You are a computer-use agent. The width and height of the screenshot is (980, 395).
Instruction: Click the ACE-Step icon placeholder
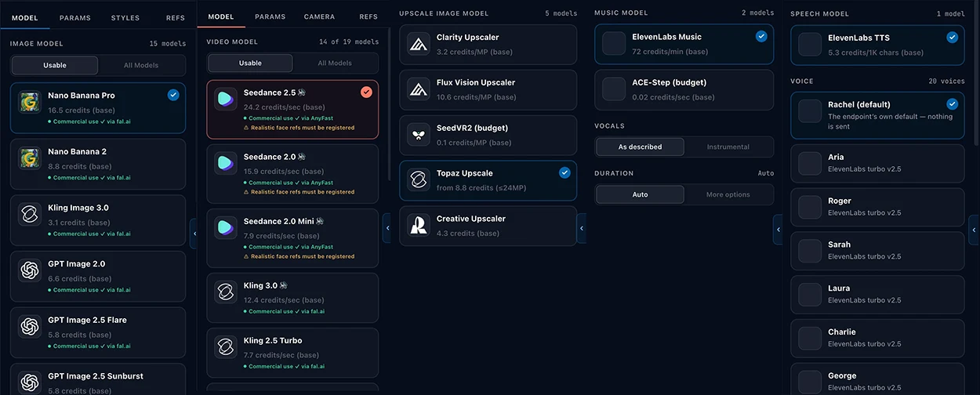coord(614,89)
